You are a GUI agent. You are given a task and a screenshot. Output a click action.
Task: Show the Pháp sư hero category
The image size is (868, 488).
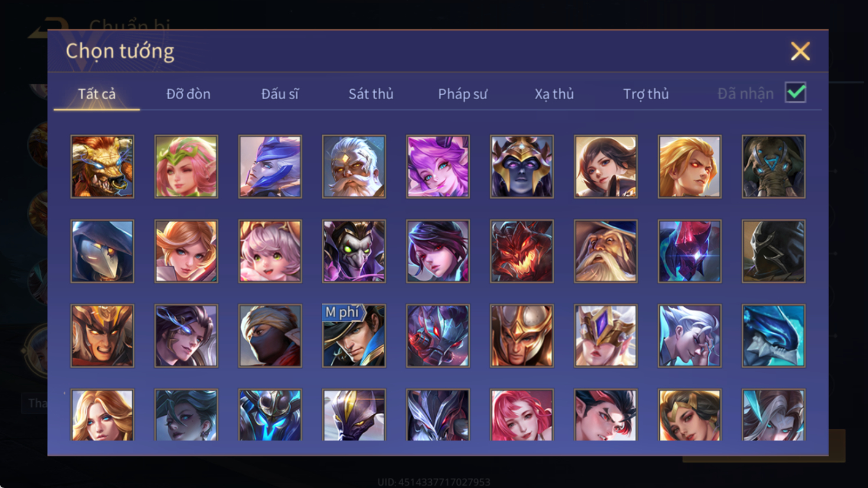(x=463, y=94)
